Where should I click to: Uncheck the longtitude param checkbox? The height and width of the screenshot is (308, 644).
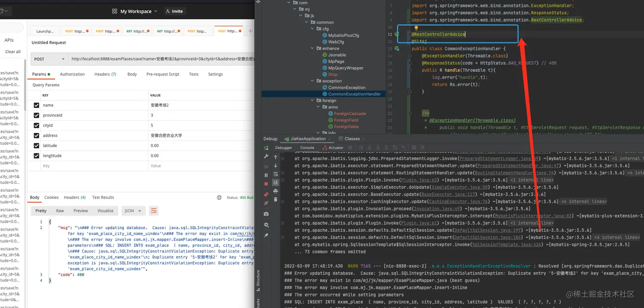tap(37, 155)
